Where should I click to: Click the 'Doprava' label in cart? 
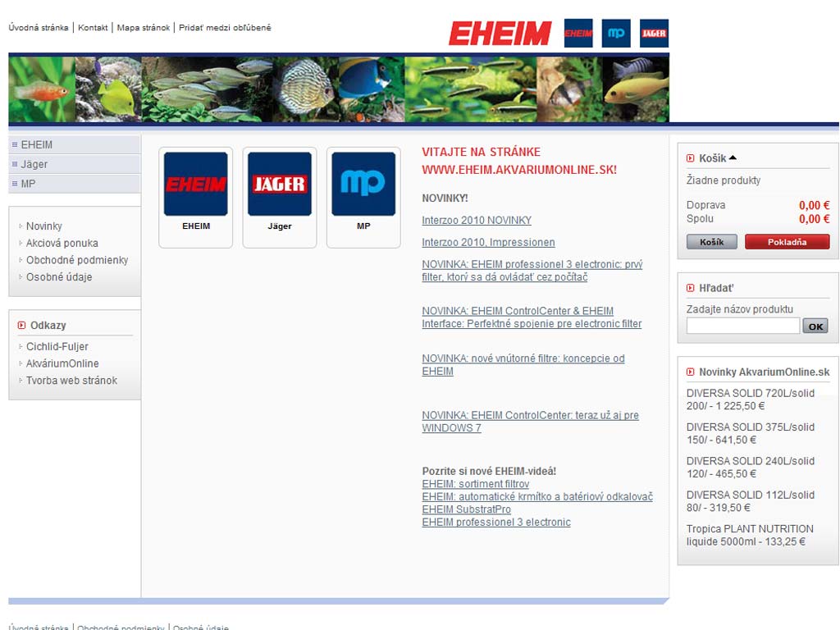click(706, 204)
